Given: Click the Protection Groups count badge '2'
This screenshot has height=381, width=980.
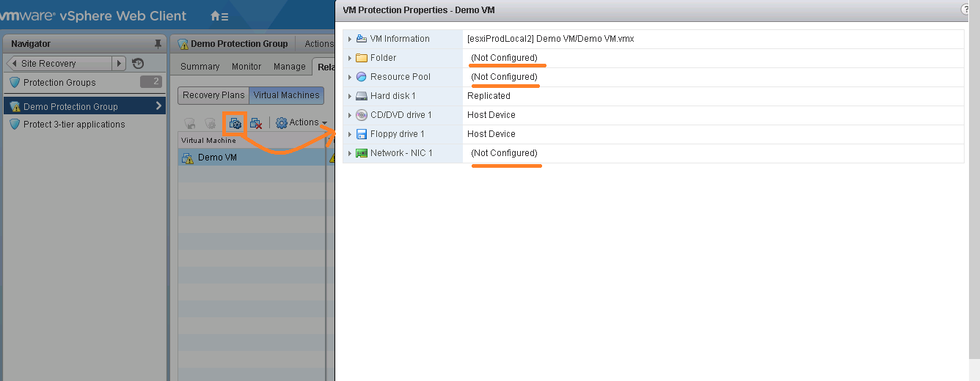Looking at the screenshot, I should coord(151,82).
